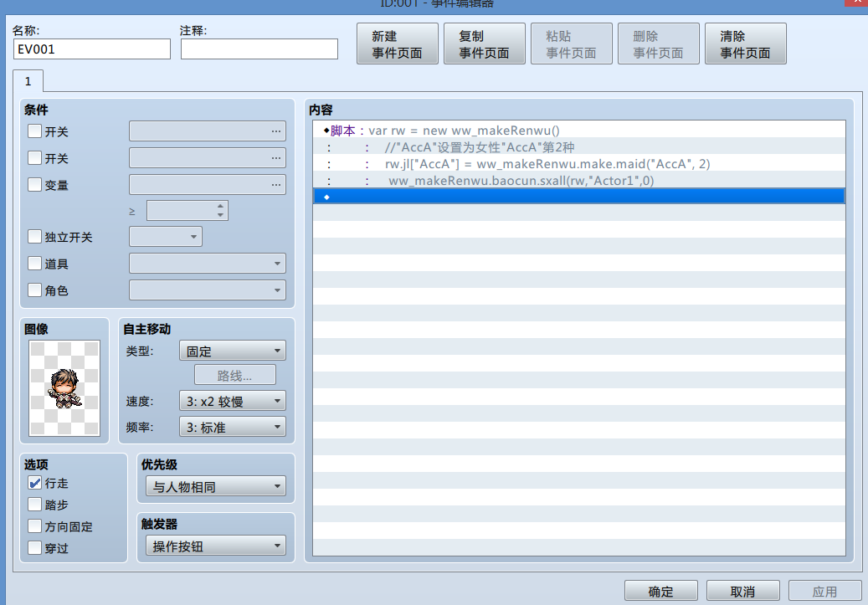868x605 pixels.
Task: Select the //"AccA"设置为女性 comment line
Action: click(579, 147)
